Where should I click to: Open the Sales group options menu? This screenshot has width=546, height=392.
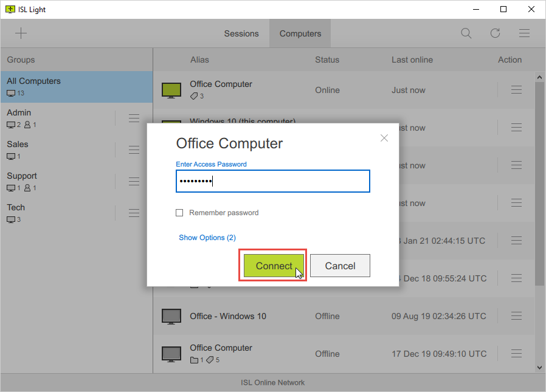click(134, 150)
